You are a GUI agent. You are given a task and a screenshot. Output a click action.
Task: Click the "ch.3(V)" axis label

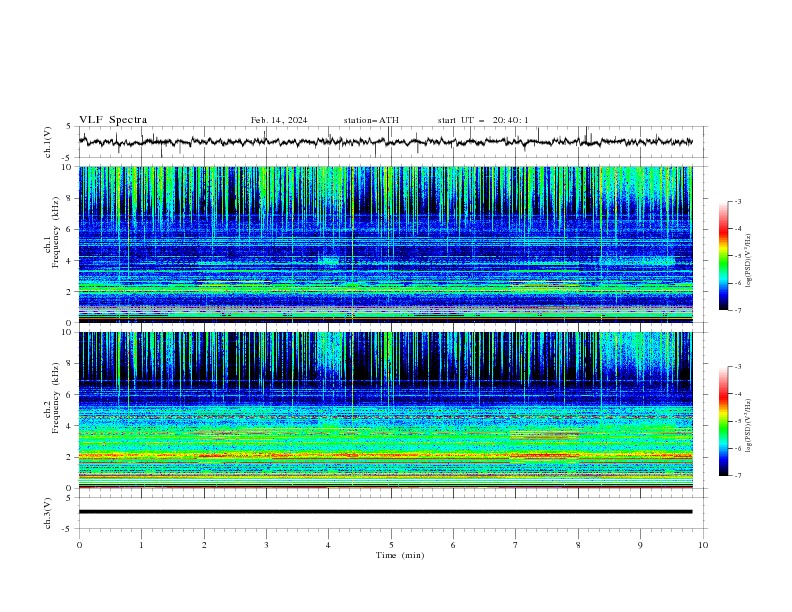[x=48, y=513]
